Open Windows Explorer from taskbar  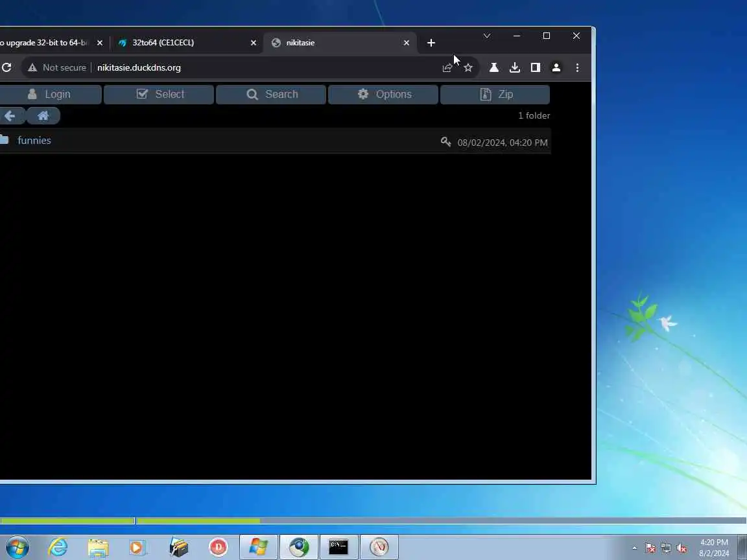98,547
